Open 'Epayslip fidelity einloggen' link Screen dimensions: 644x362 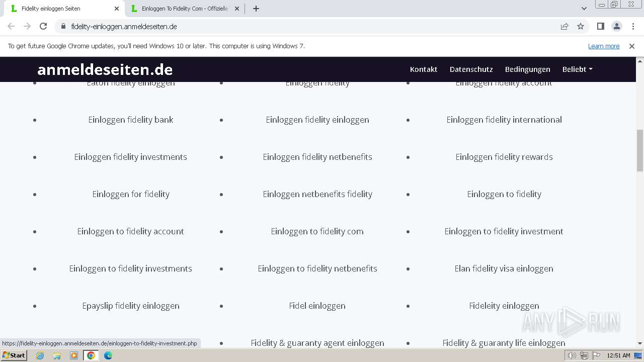(x=131, y=306)
